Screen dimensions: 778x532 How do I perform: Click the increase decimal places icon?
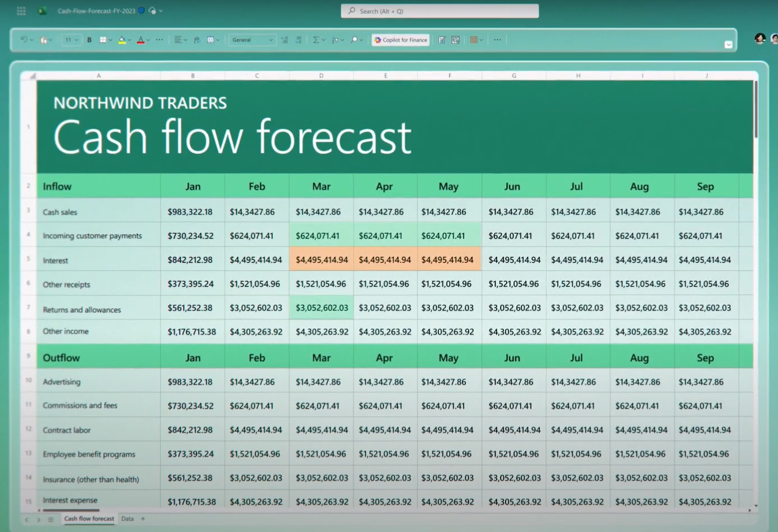point(285,40)
